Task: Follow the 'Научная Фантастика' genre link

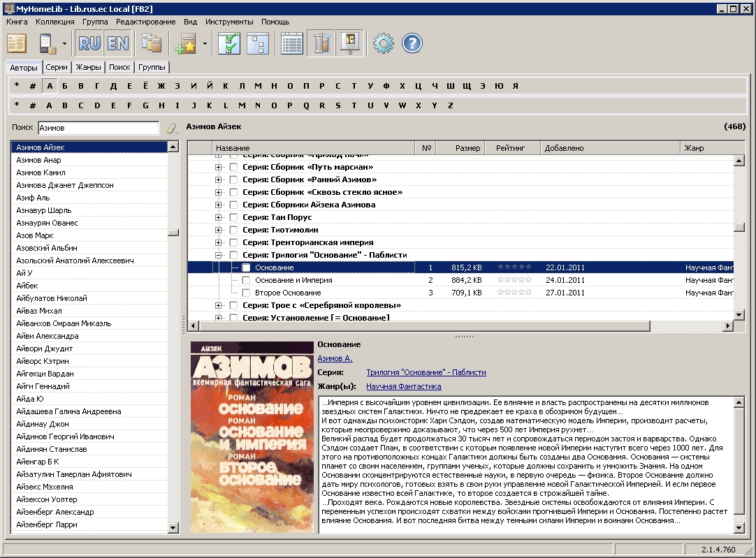Action: pos(403,386)
